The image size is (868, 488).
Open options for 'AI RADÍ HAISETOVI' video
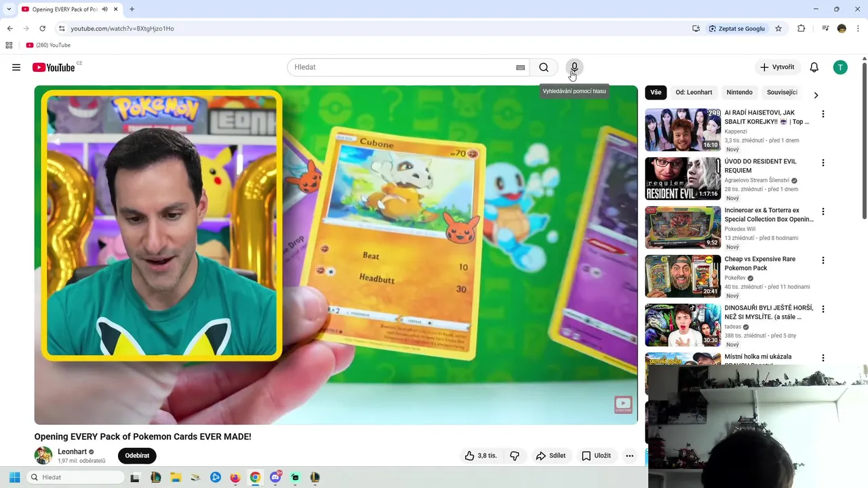pyautogui.click(x=823, y=114)
